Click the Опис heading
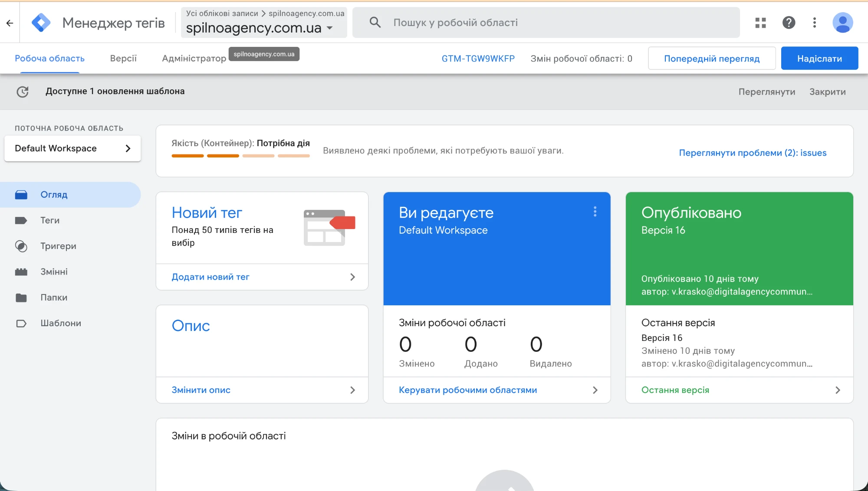The image size is (868, 491). (x=191, y=326)
